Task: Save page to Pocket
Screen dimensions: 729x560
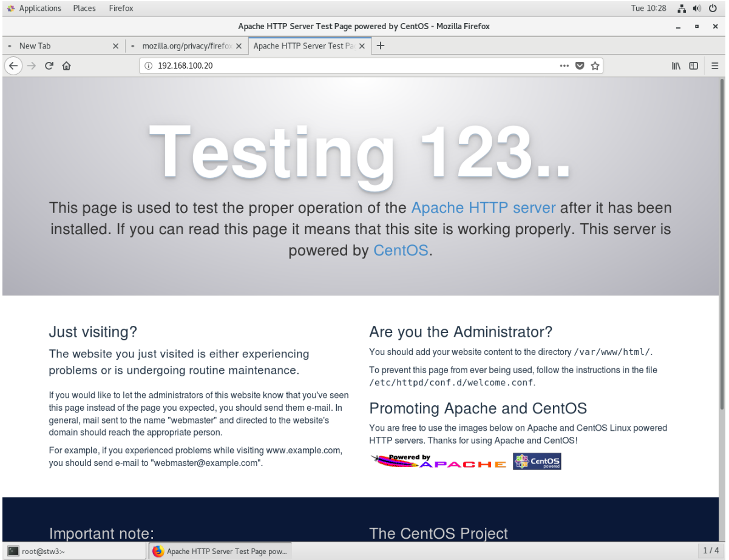Action: [580, 66]
